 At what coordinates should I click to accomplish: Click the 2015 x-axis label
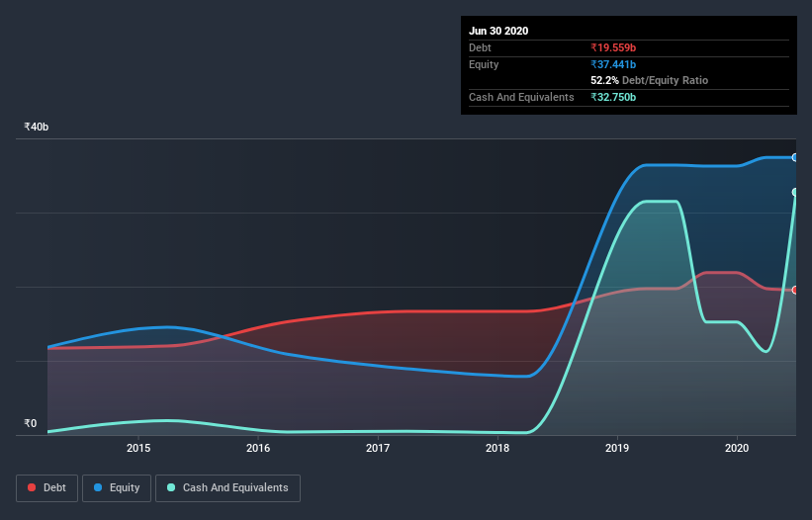pos(138,448)
